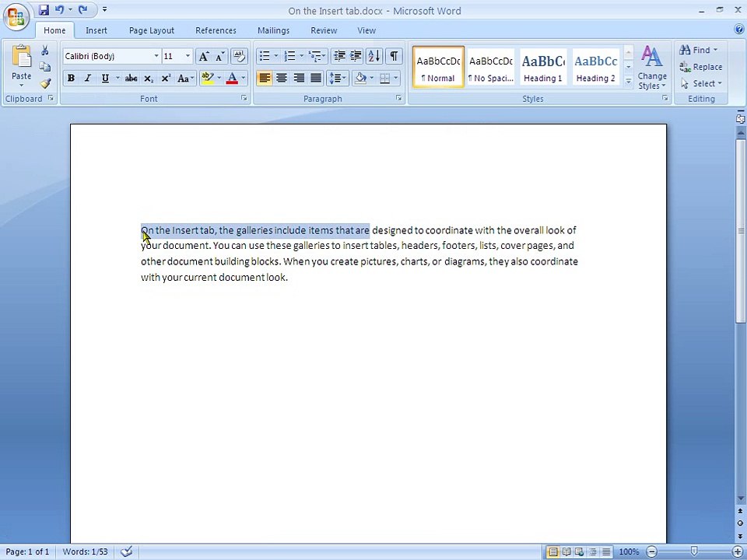Cut the selected text with the scissors icon
Viewport: 747px width, 560px height.
coord(45,51)
